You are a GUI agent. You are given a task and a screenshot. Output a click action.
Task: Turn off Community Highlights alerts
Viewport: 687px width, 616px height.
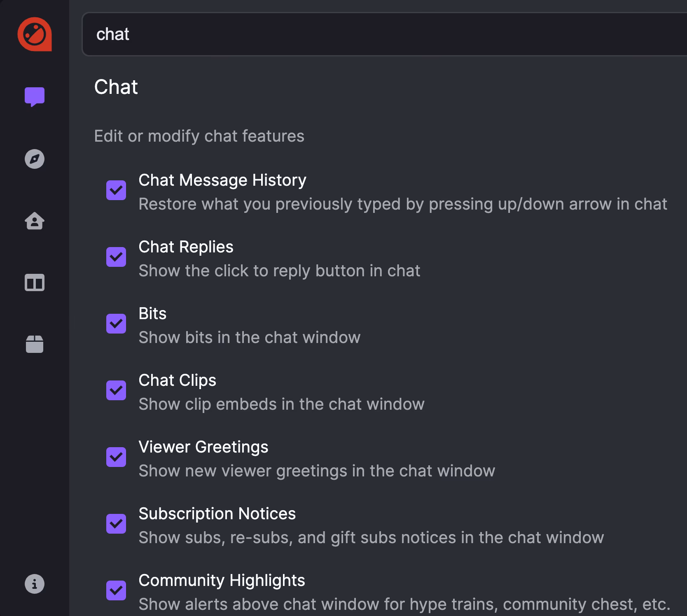click(117, 590)
